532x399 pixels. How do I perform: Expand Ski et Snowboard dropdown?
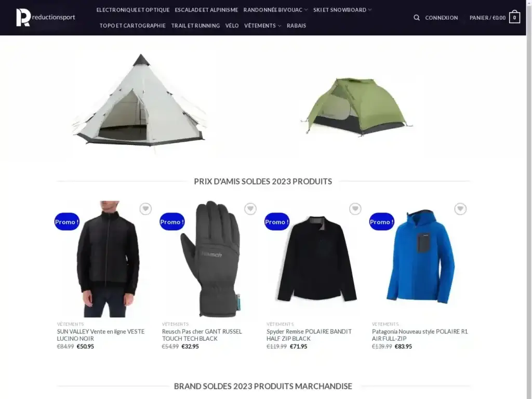pos(370,10)
